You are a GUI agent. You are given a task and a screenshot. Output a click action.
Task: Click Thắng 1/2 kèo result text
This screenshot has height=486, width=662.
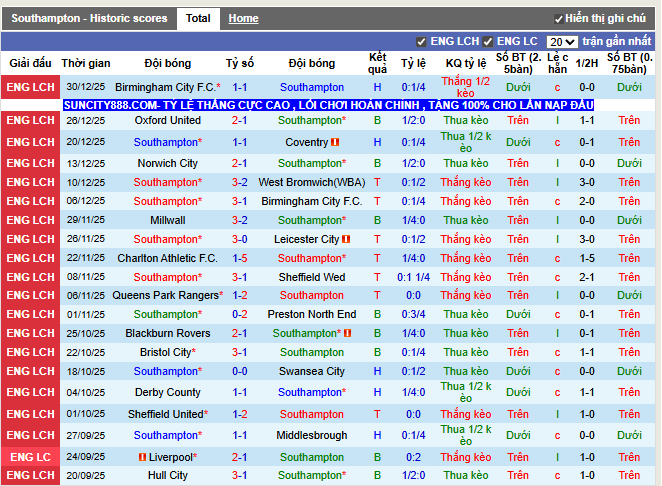coord(466,87)
